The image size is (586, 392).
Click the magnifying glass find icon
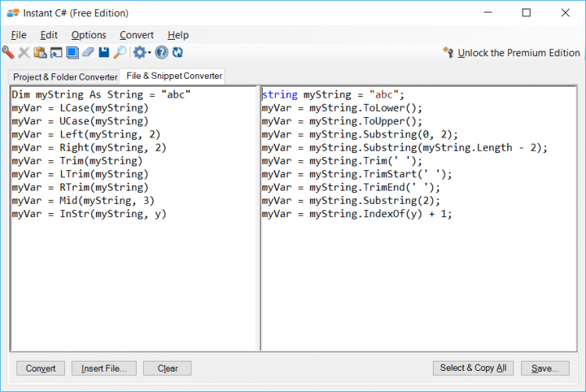pyautogui.click(x=120, y=52)
